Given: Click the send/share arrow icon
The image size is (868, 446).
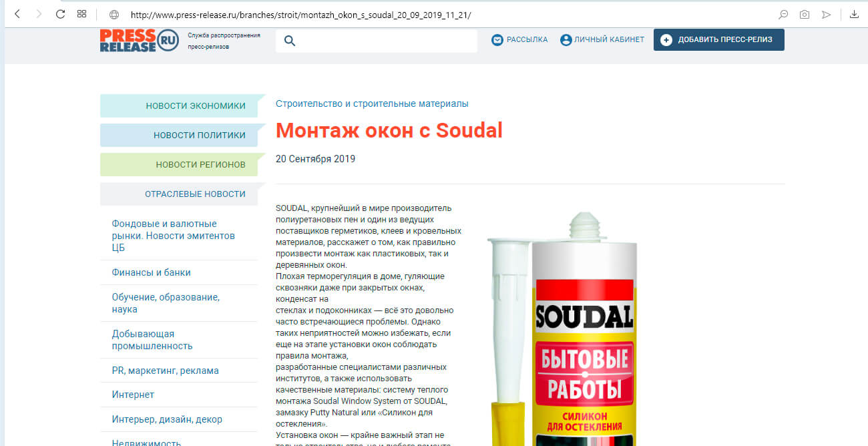Looking at the screenshot, I should click(x=827, y=14).
